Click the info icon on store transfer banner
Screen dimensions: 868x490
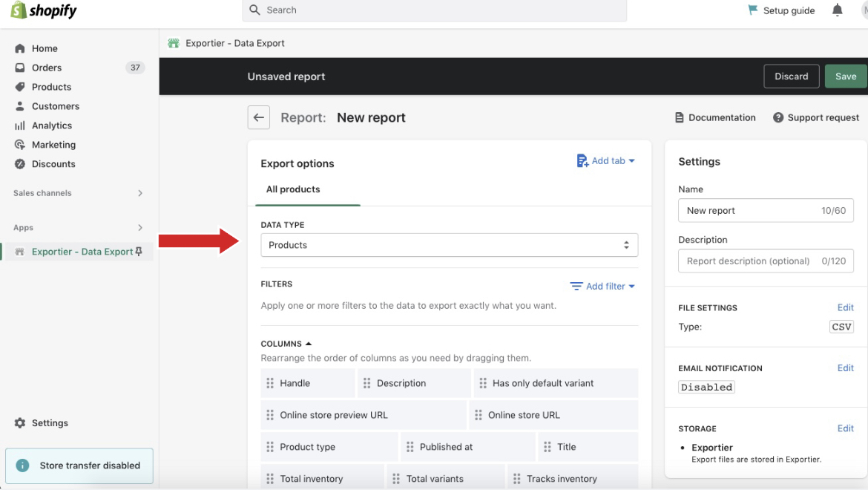coord(23,465)
